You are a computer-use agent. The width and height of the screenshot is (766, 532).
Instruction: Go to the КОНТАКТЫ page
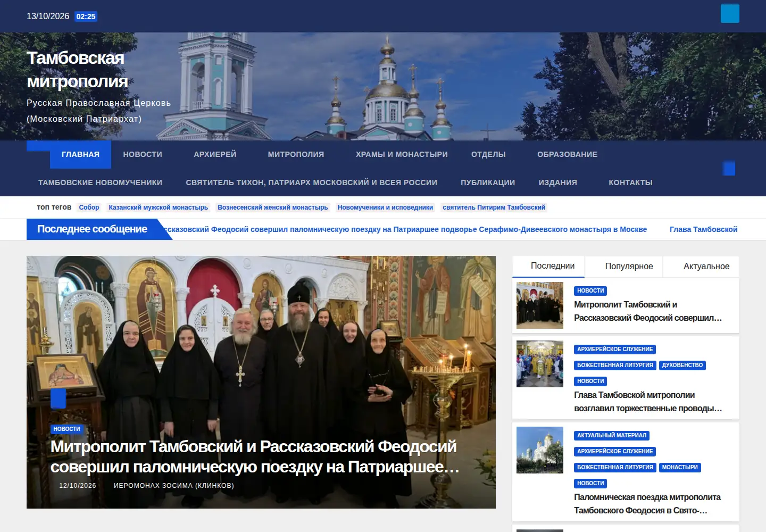(x=630, y=182)
